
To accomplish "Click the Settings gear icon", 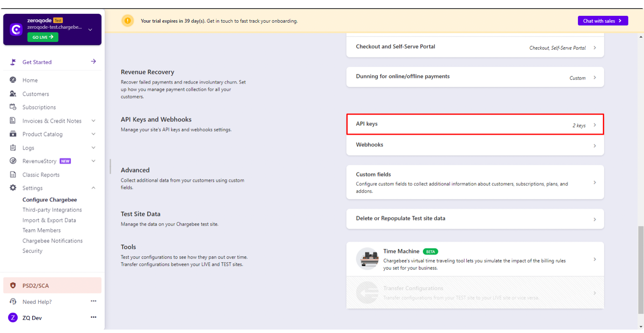I will tap(13, 188).
